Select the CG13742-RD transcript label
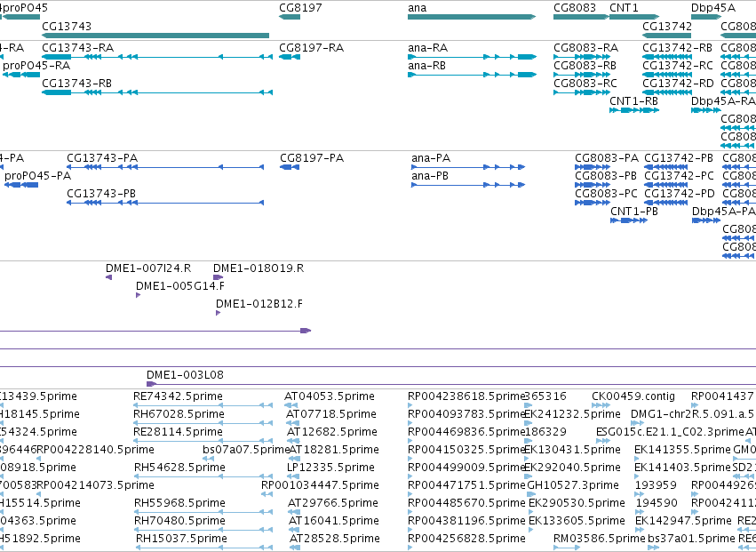 679,83
